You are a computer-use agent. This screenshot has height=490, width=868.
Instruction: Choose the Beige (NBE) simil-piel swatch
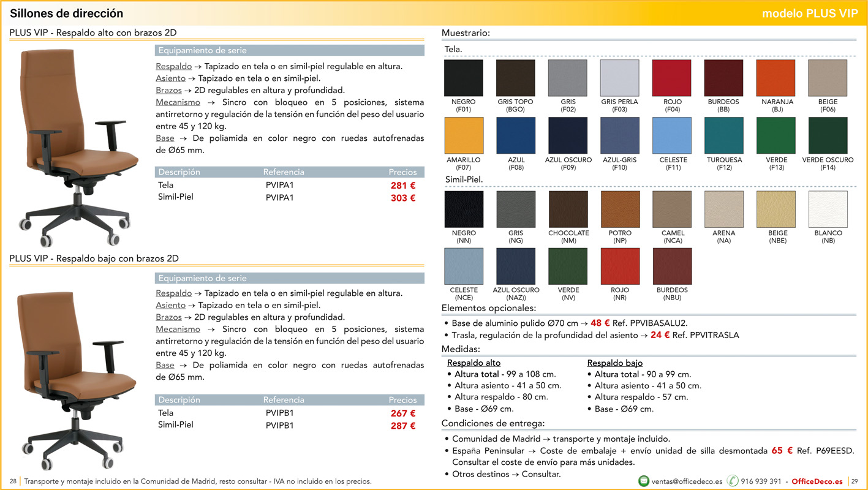click(x=776, y=209)
